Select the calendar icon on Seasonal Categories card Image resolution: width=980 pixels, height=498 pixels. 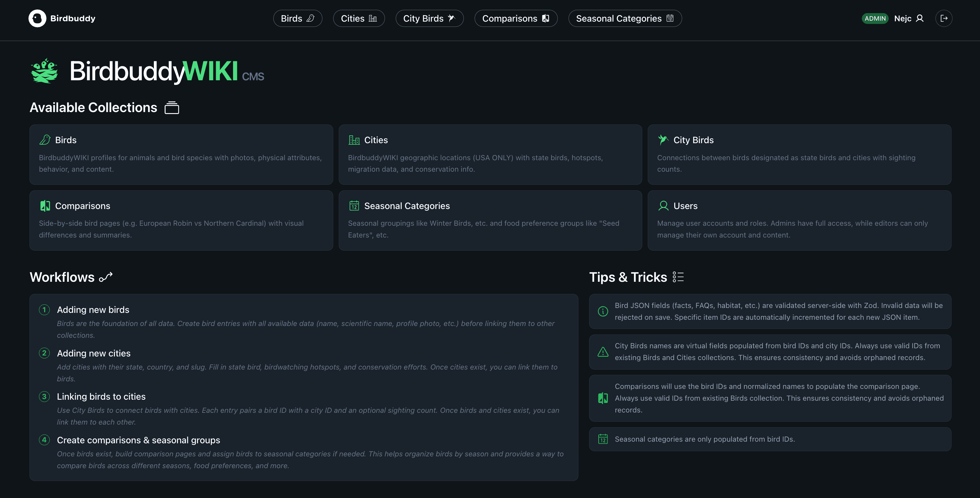[354, 206]
